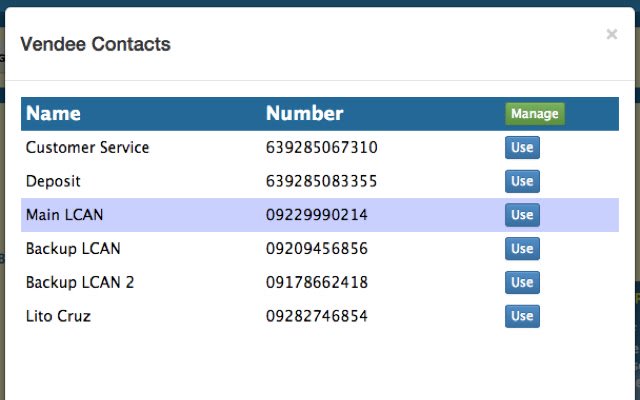Use the Customer Service contact
The width and height of the screenshot is (640, 400).
522,147
